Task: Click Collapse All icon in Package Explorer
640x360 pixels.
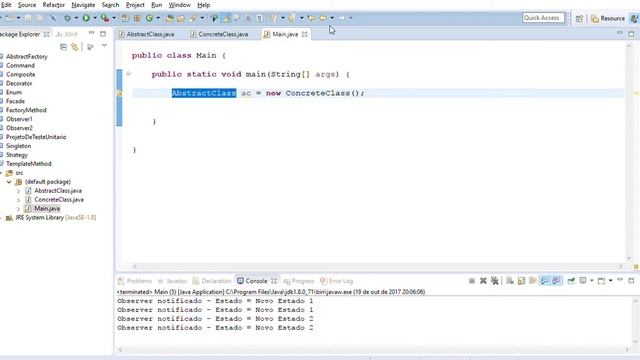Action: pyautogui.click(x=63, y=47)
